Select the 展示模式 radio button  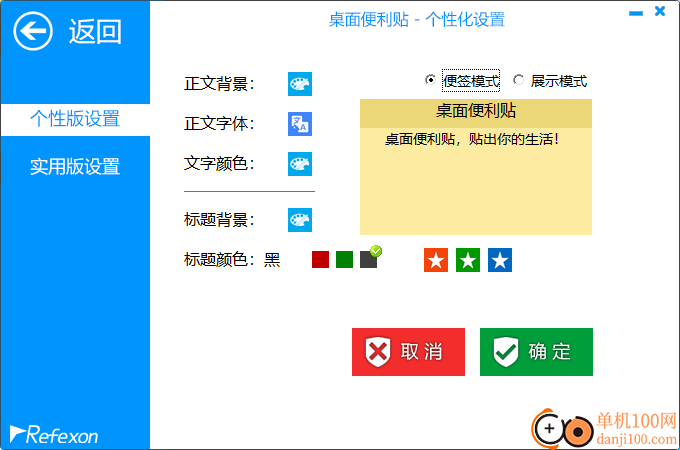coord(518,80)
